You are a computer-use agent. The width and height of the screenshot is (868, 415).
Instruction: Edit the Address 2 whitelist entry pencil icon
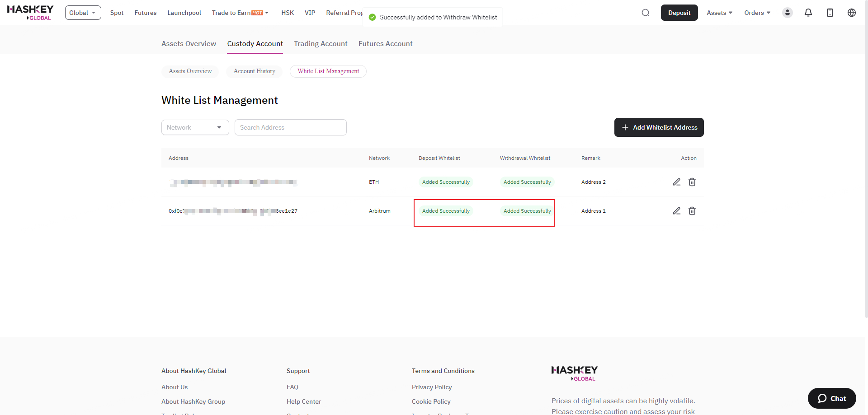[x=677, y=182]
